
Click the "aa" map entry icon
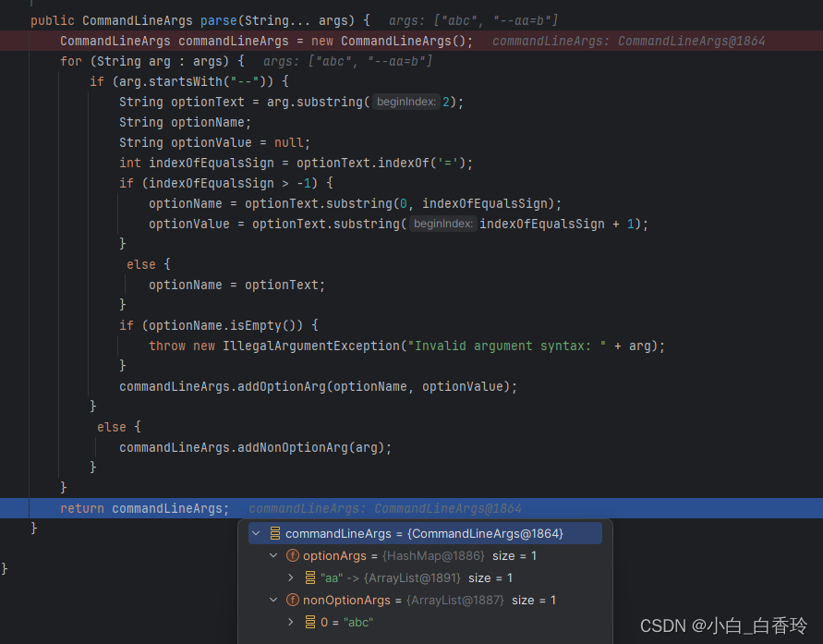coord(310,578)
